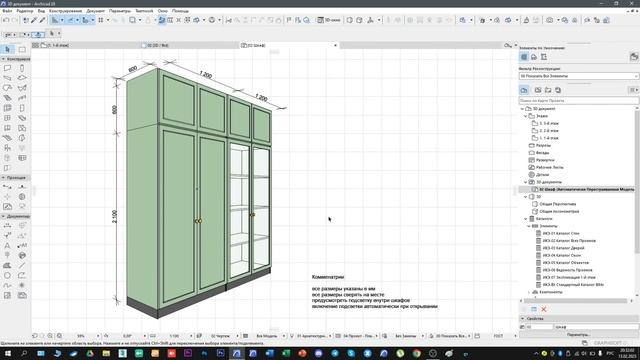Collapse the Этажи tree folder

[x=526, y=116]
